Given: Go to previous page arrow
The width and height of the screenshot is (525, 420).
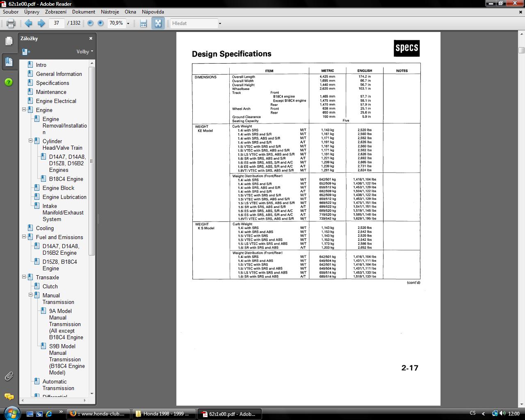Looking at the screenshot, I should point(28,23).
